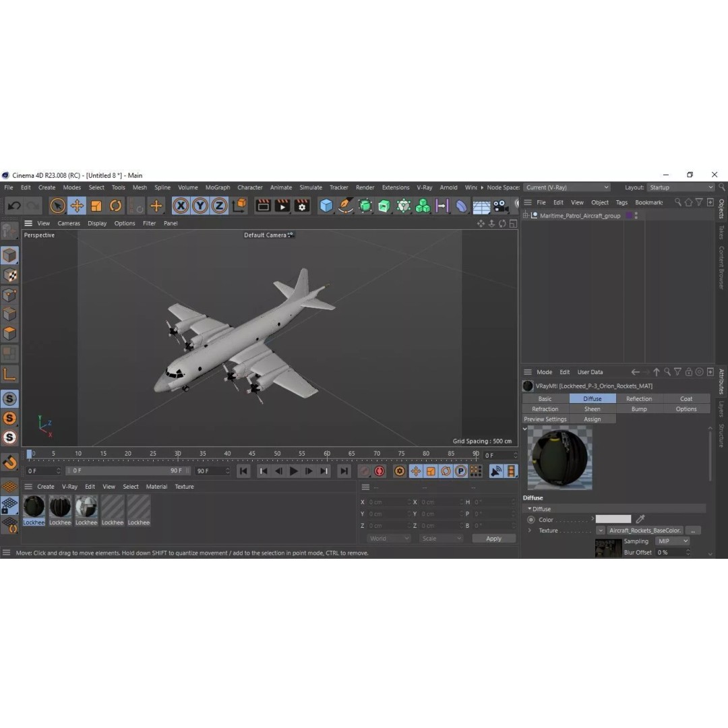
Task: Open the Sampling MIP dropdown
Action: pyautogui.click(x=672, y=541)
